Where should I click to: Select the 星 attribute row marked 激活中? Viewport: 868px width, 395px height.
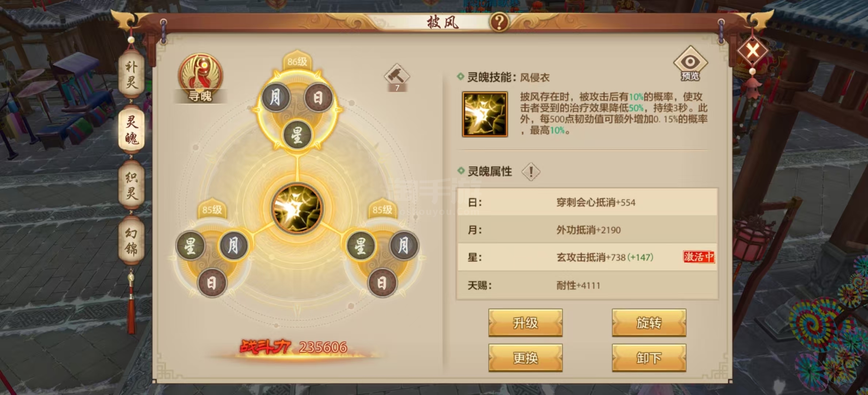pos(587,257)
